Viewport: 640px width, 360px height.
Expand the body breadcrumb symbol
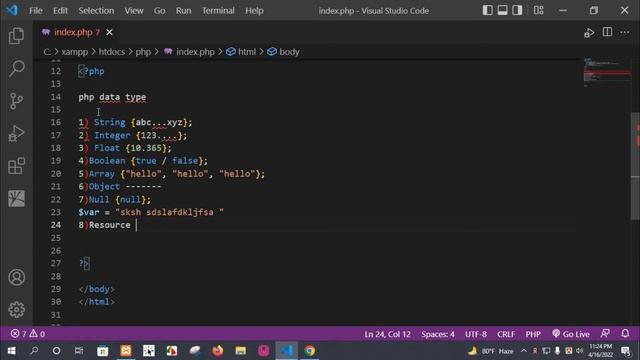(283, 52)
